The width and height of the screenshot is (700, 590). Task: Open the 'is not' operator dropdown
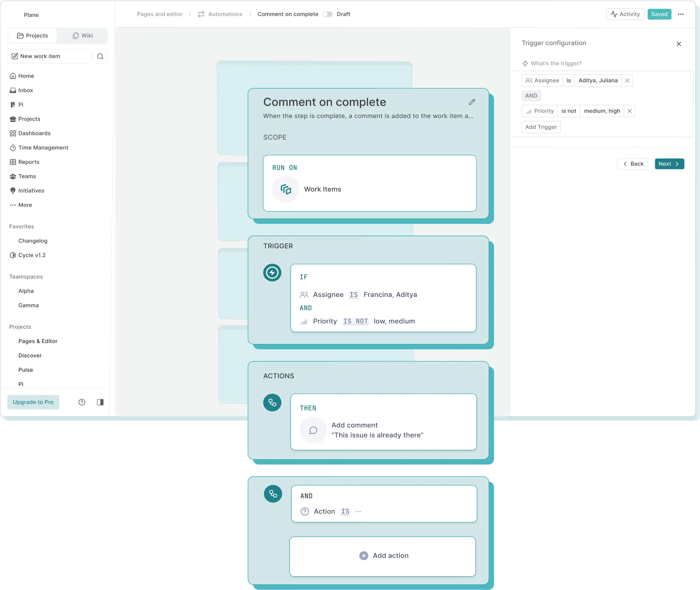569,111
